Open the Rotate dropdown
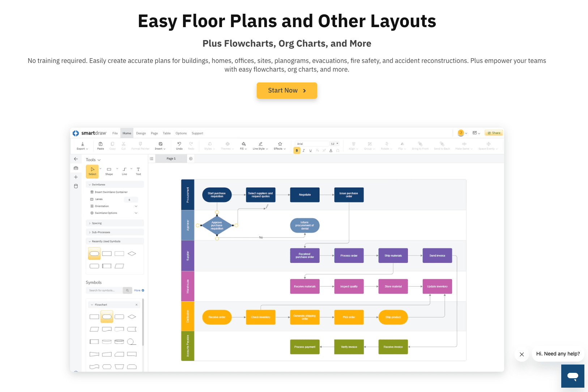 point(387,146)
